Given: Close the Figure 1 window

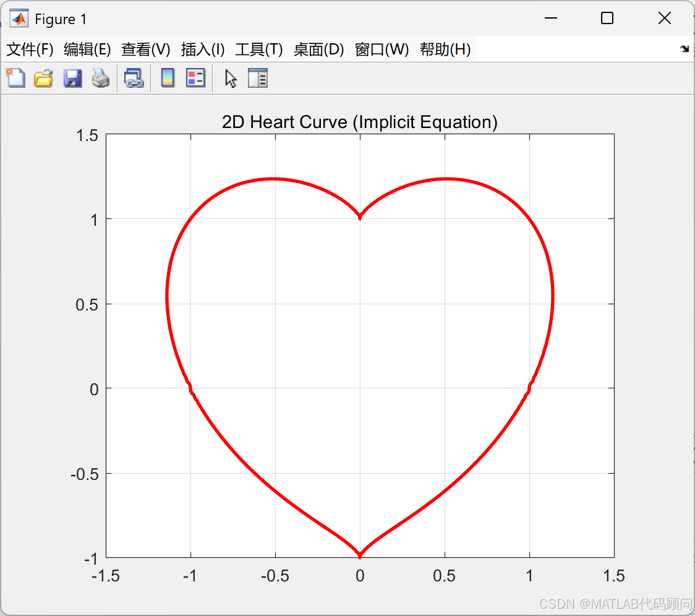Looking at the screenshot, I should point(665,18).
